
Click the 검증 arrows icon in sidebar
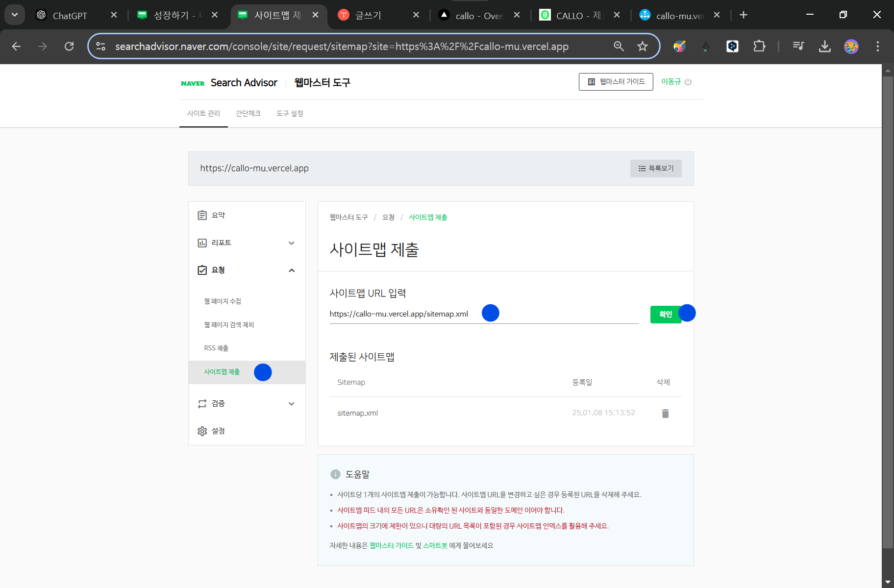coord(202,403)
